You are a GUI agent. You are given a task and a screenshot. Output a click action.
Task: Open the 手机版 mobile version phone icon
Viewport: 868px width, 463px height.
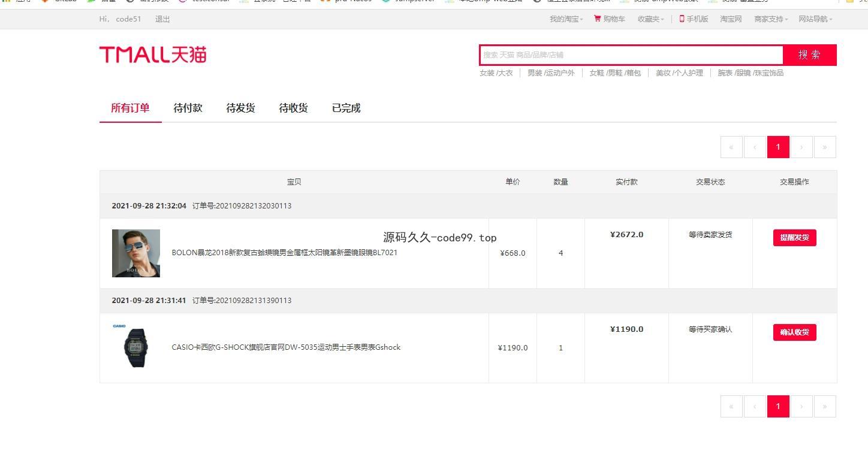tap(694, 19)
